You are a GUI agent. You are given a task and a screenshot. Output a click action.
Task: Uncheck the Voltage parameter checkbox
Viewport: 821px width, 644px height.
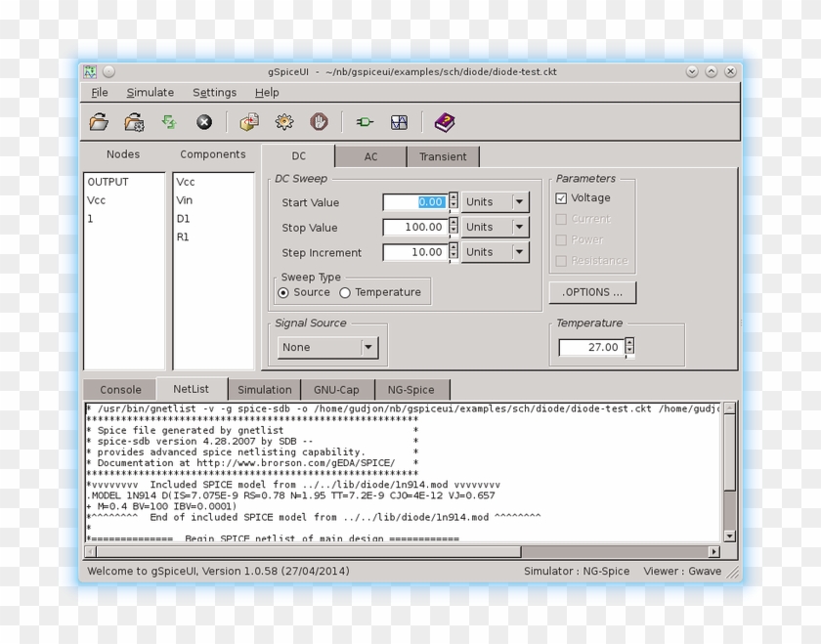tap(561, 197)
